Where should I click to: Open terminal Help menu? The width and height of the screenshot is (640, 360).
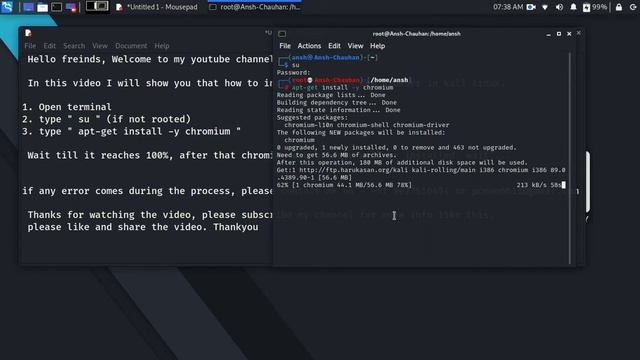click(x=377, y=46)
